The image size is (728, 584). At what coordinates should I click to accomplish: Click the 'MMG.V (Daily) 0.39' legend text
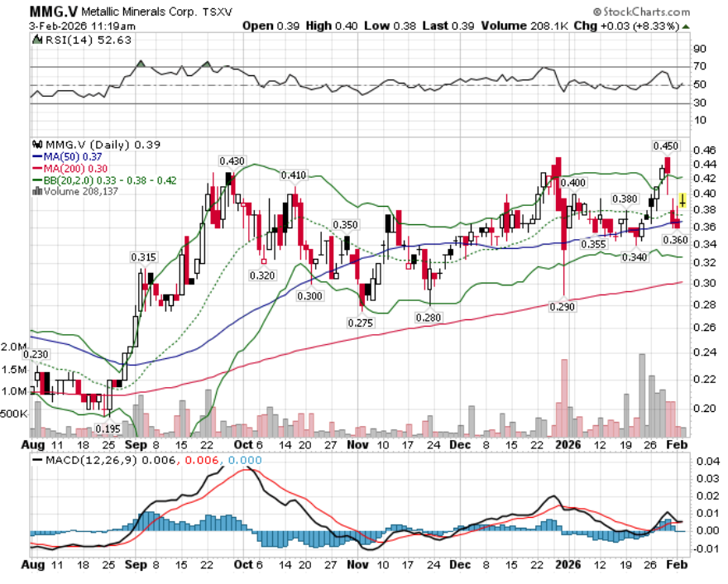[103, 145]
